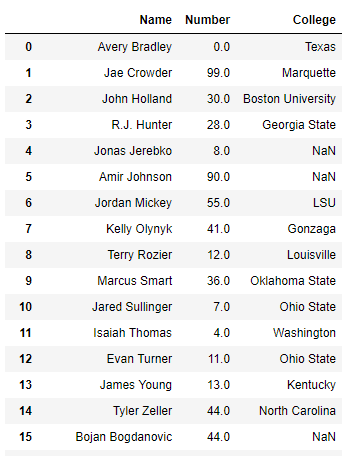This screenshot has height=456, width=362.
Task: Select the Jared Sullinger name cell
Action: (x=132, y=307)
